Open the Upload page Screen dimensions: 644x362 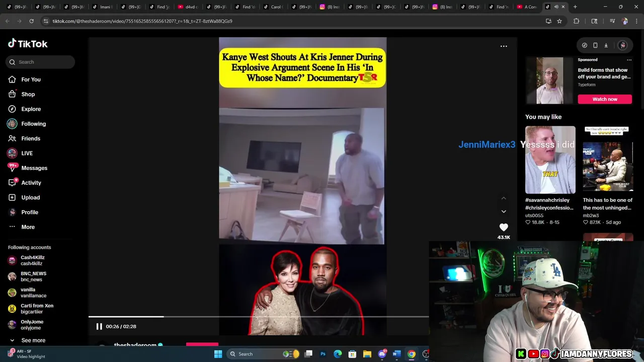tap(30, 198)
